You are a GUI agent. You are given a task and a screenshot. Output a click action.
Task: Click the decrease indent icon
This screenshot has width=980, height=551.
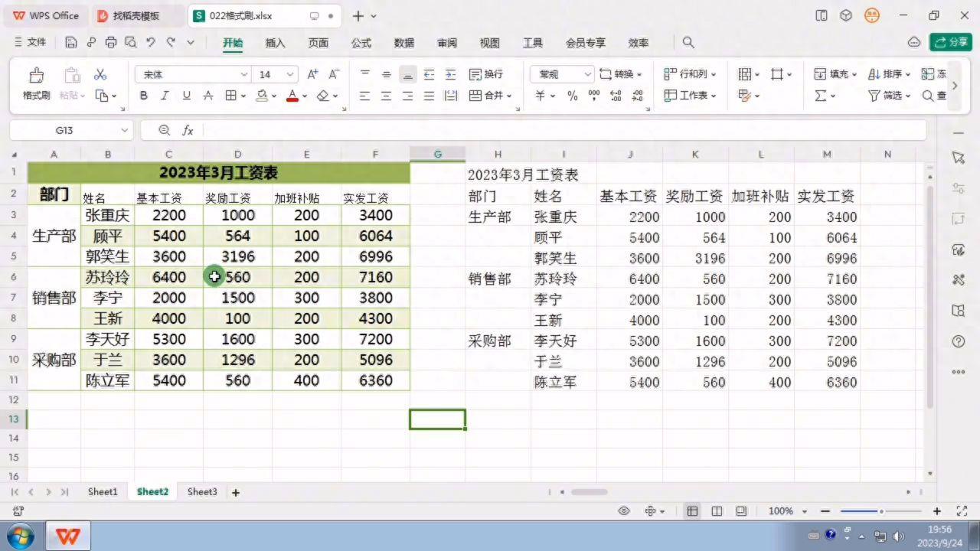coord(430,74)
